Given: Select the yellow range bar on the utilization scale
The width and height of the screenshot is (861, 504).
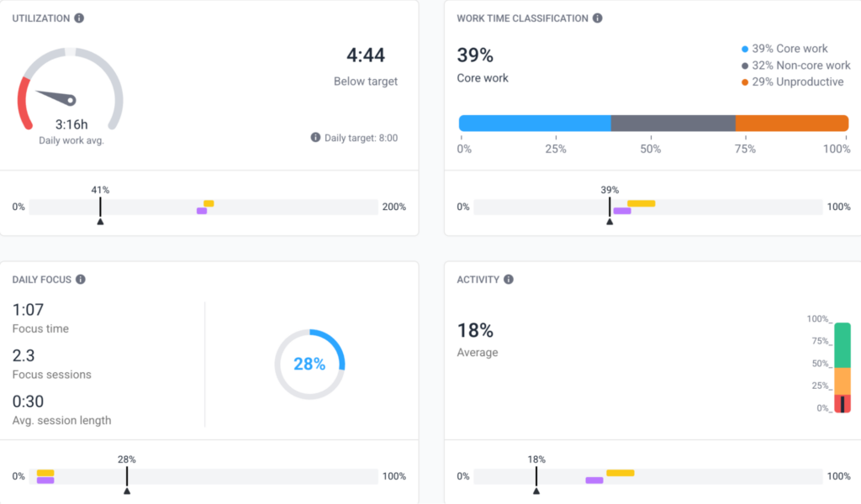Looking at the screenshot, I should click(x=209, y=202).
